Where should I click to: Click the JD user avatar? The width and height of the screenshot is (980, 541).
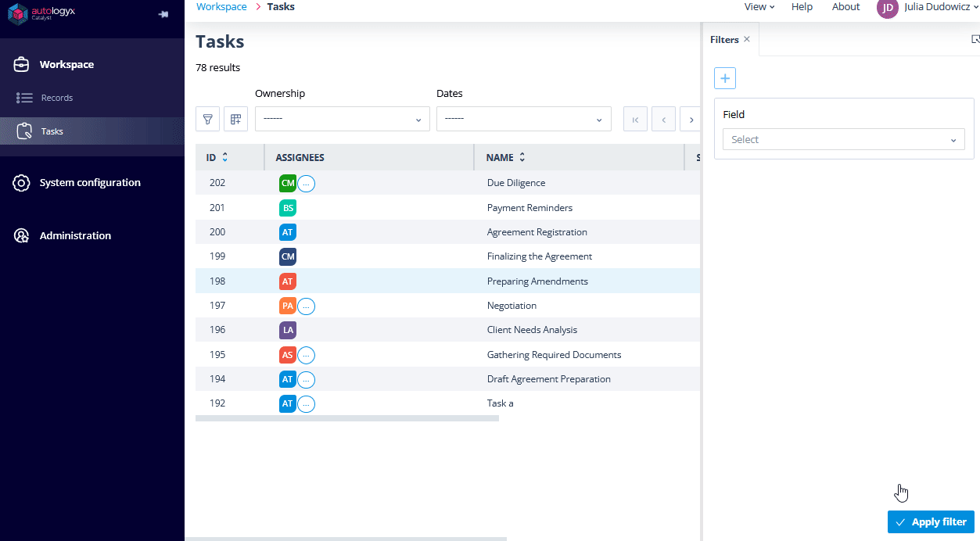[x=888, y=8]
